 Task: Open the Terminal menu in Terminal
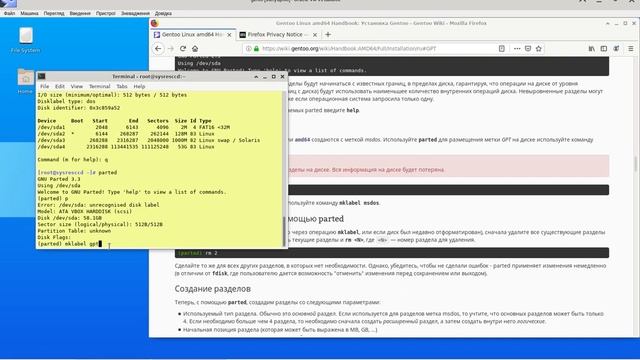tap(100, 87)
